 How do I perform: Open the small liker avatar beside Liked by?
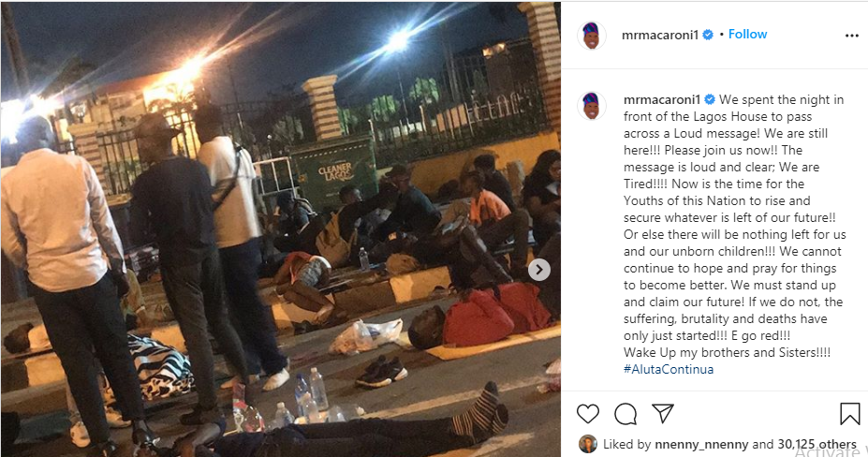587,444
